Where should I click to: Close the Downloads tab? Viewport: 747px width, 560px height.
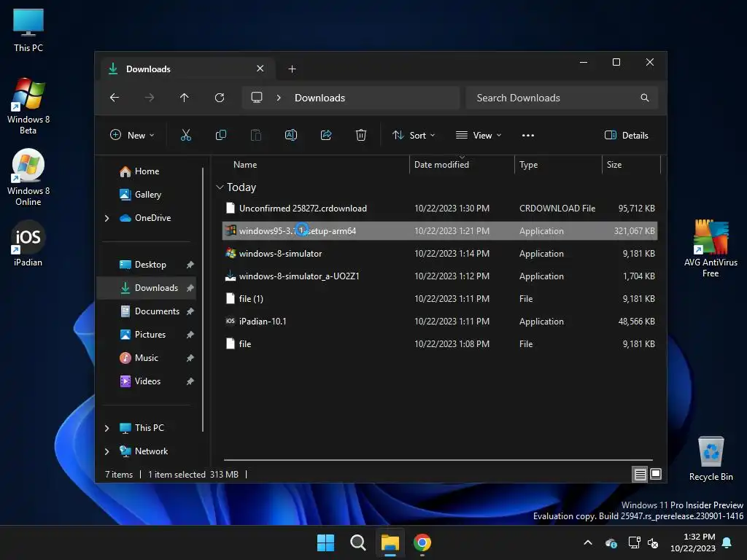tap(260, 69)
